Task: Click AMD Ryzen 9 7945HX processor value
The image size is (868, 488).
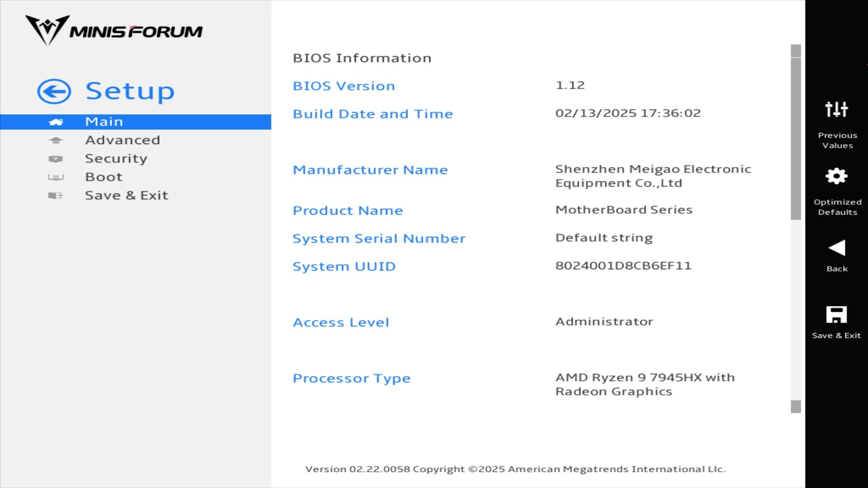Action: click(x=645, y=385)
